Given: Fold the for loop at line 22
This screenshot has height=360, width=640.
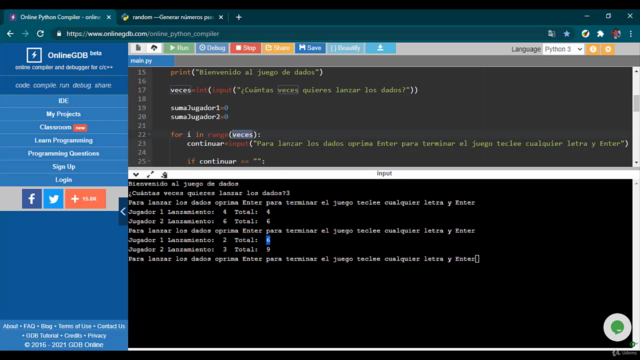Looking at the screenshot, I should (149, 134).
